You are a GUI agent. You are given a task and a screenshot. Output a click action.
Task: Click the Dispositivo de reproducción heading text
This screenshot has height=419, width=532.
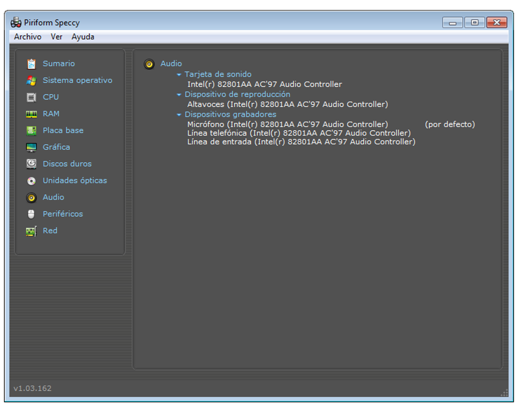237,94
